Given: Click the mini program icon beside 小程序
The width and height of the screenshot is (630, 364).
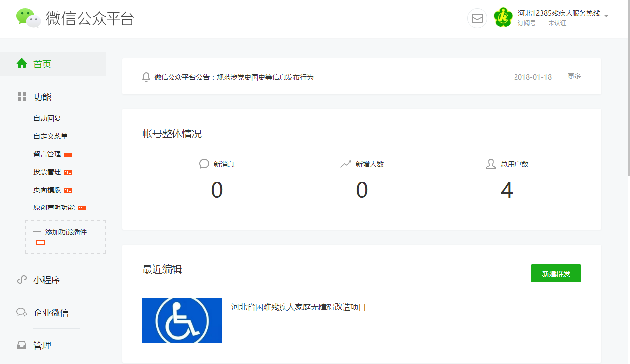Looking at the screenshot, I should (22, 280).
